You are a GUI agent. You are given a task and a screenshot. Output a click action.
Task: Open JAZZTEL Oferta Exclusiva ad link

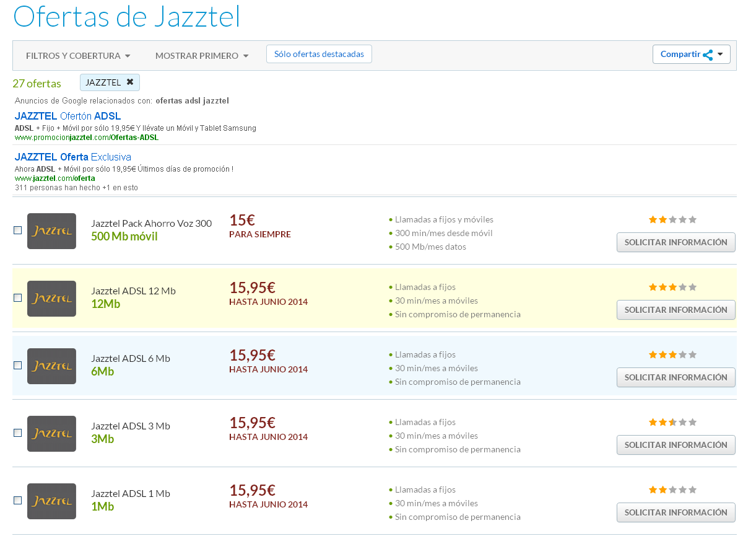(73, 157)
